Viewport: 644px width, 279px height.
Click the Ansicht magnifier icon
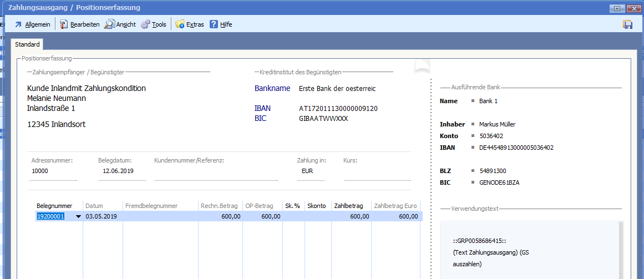click(x=110, y=24)
